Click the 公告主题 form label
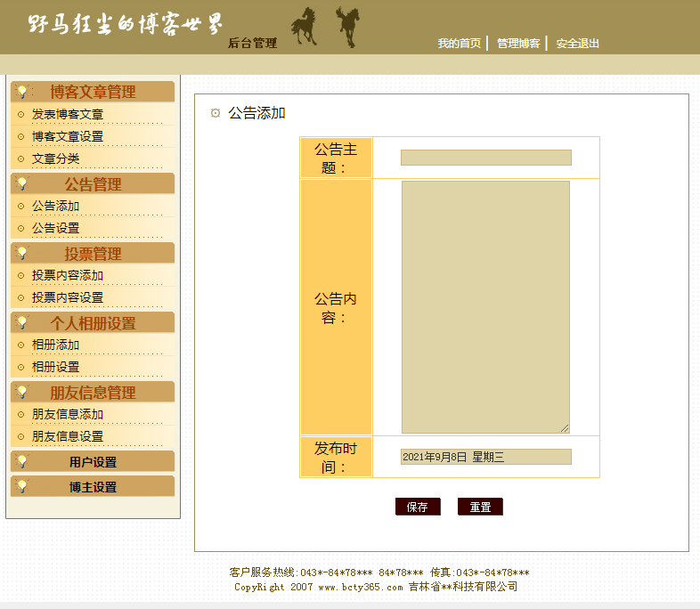This screenshot has width=700, height=609. [336, 158]
